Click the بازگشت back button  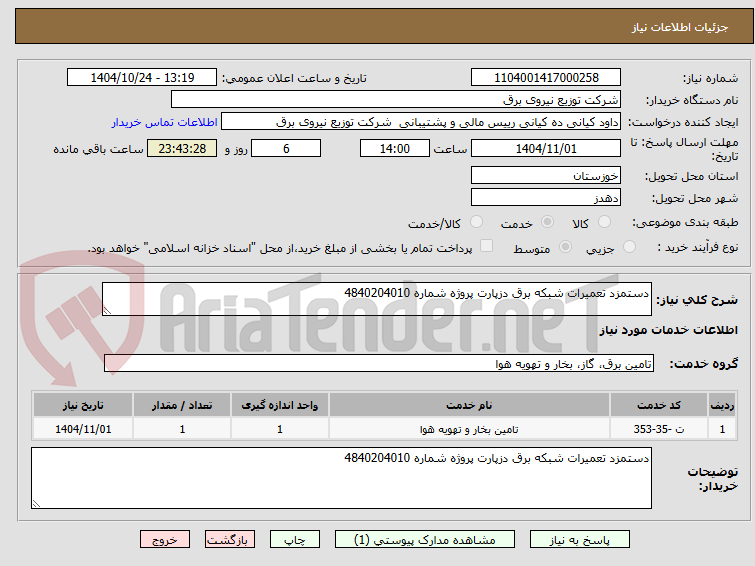(x=229, y=540)
